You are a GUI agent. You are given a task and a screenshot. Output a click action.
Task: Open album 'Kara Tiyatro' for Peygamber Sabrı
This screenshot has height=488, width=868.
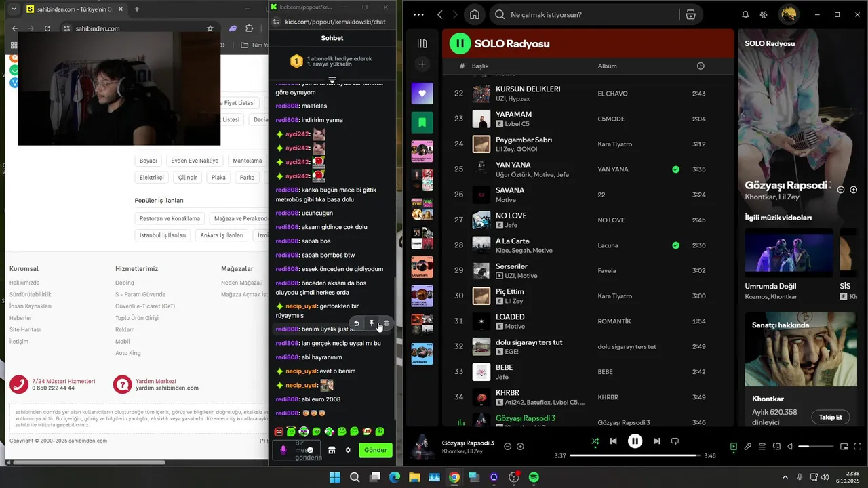614,144
